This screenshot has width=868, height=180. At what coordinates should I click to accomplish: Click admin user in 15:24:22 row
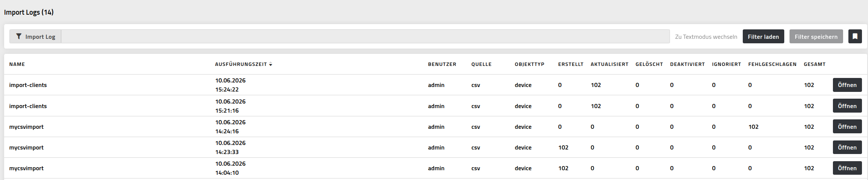pyautogui.click(x=436, y=85)
